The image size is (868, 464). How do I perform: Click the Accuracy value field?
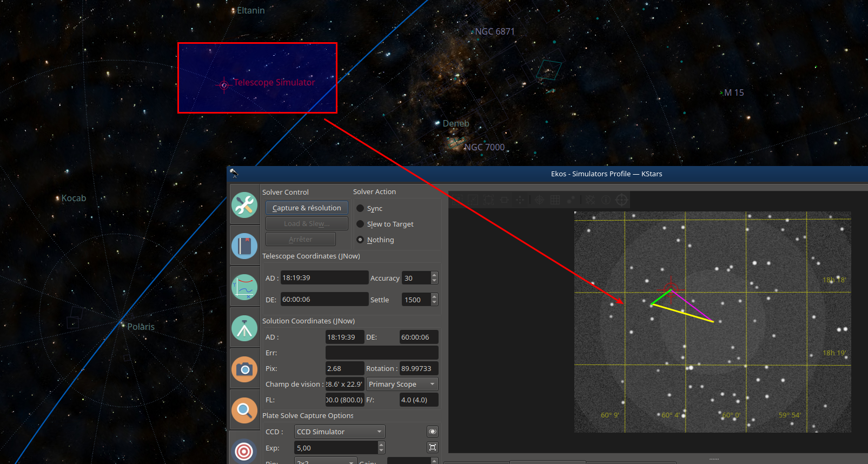click(416, 278)
